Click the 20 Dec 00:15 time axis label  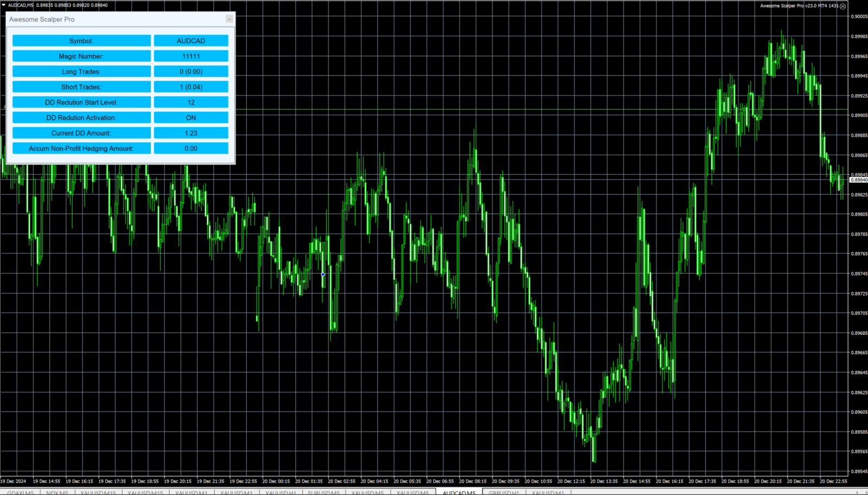[276, 481]
